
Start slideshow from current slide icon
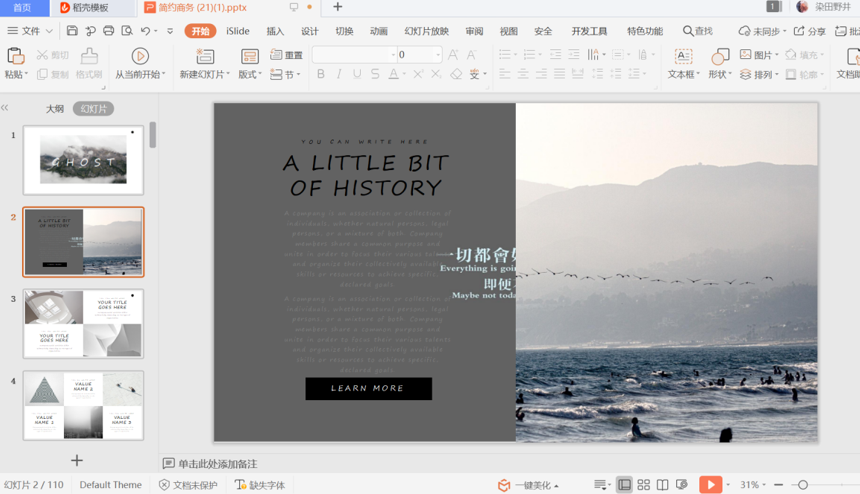point(140,56)
